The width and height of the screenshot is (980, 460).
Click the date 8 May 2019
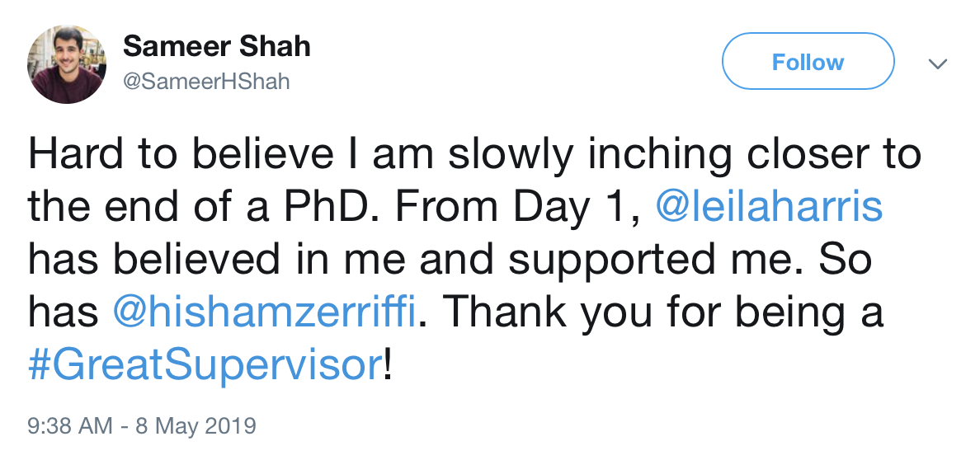pos(195,426)
